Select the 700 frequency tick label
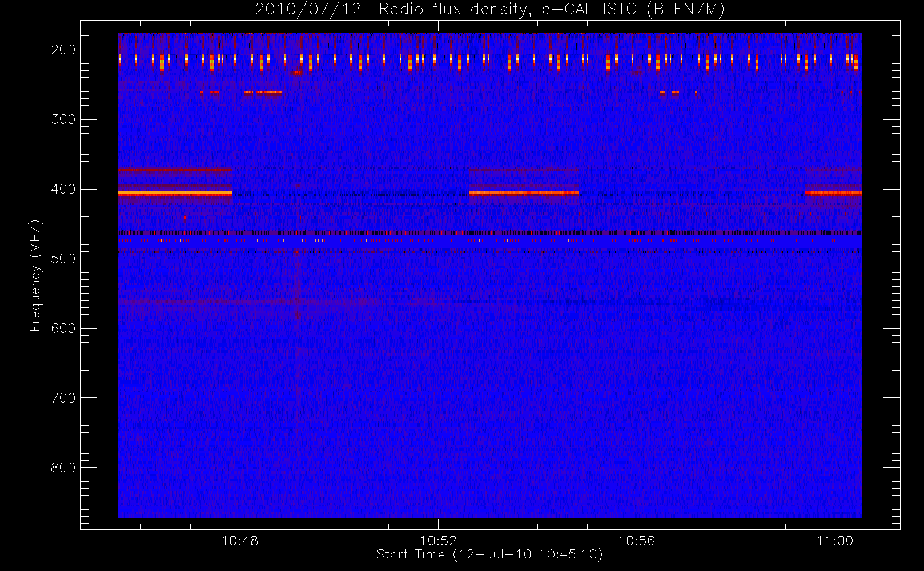 tap(63, 398)
